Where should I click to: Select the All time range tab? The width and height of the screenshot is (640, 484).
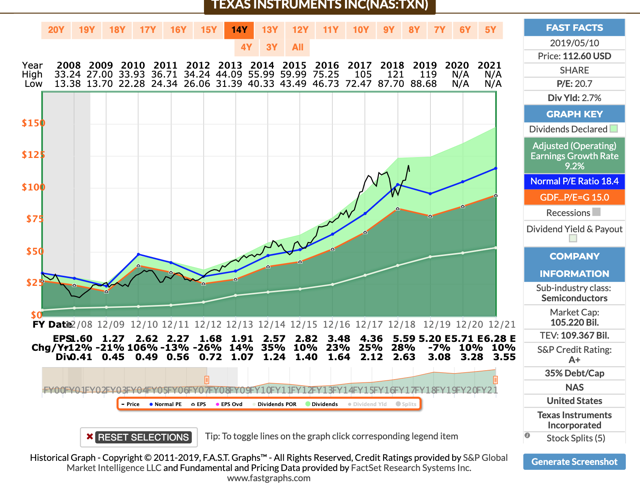tap(298, 47)
